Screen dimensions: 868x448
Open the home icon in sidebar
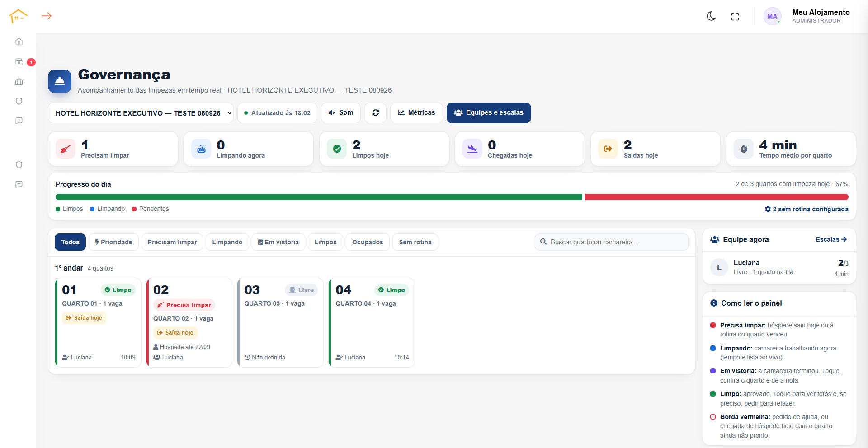point(19,42)
